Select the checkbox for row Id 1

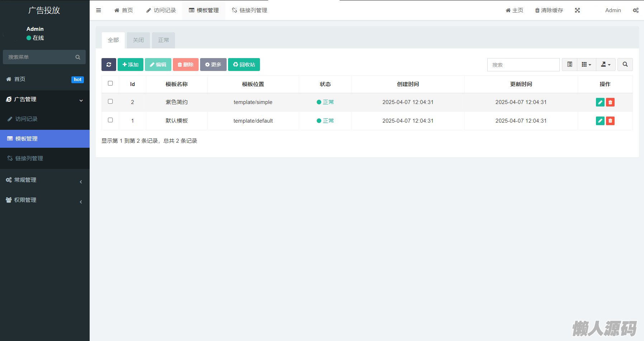pos(110,120)
